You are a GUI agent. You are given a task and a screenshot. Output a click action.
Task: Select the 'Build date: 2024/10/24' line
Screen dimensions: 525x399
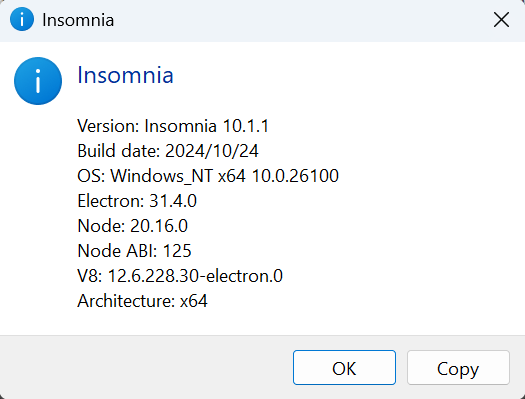point(168,151)
